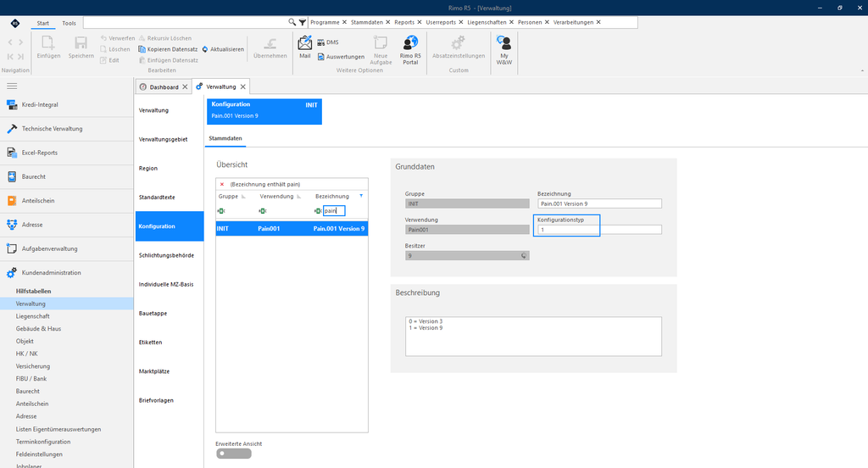Image resolution: width=868 pixels, height=468 pixels.
Task: Click the Bezeichnung filter field containing pain
Action: (x=334, y=211)
